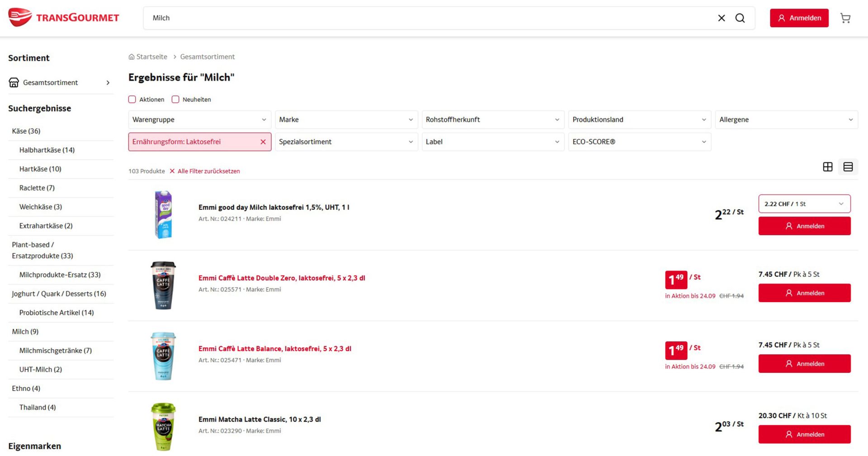
Task: Click the magnifying glass search icon
Action: coord(740,18)
